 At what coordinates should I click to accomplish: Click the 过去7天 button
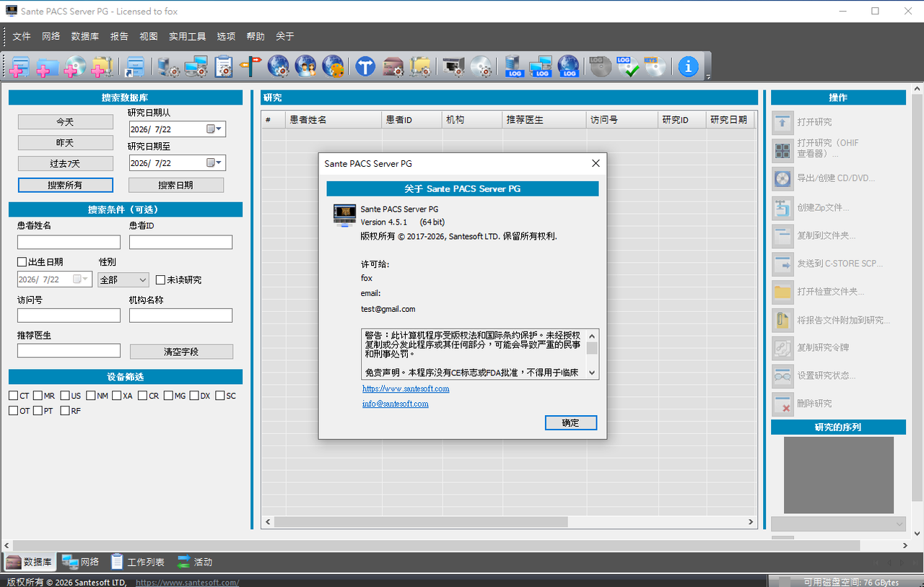point(65,164)
